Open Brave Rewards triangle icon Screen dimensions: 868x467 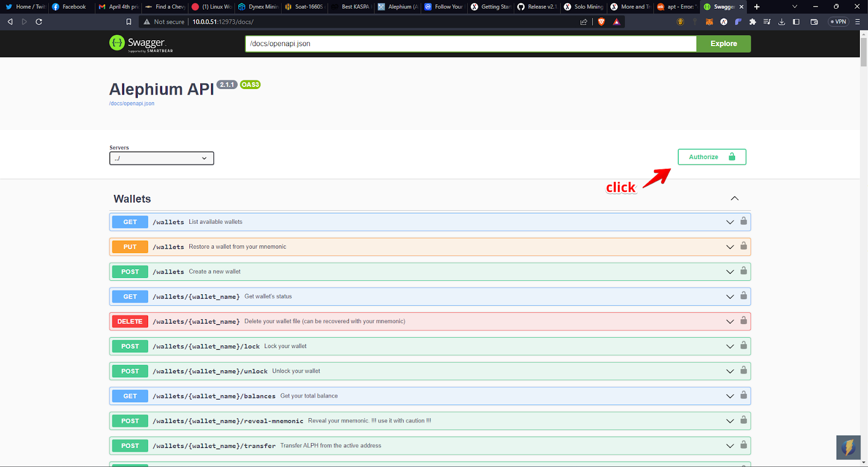(616, 22)
